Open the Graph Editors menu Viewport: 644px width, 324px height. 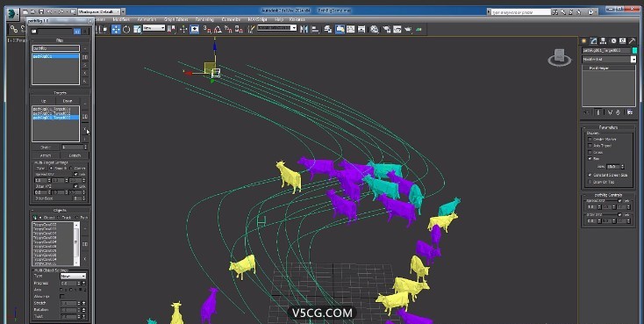tap(175, 19)
